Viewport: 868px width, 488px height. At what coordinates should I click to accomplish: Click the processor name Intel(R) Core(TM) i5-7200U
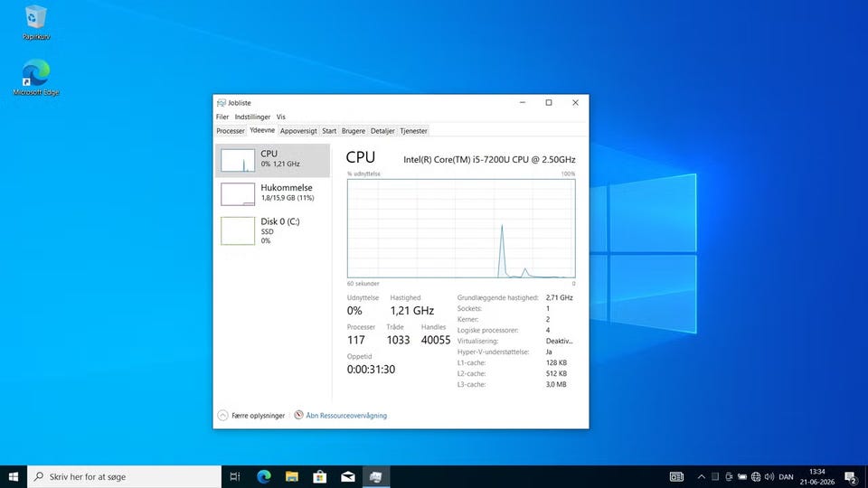click(x=489, y=159)
